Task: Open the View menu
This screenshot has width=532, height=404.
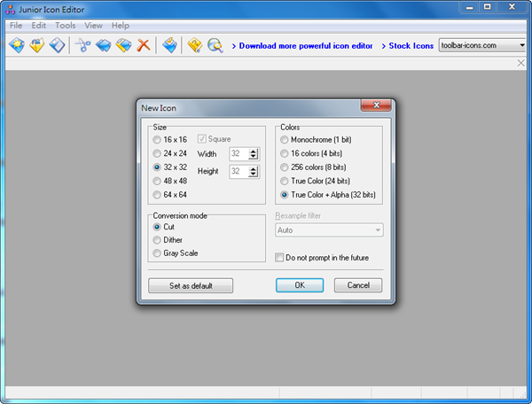Action: (93, 26)
